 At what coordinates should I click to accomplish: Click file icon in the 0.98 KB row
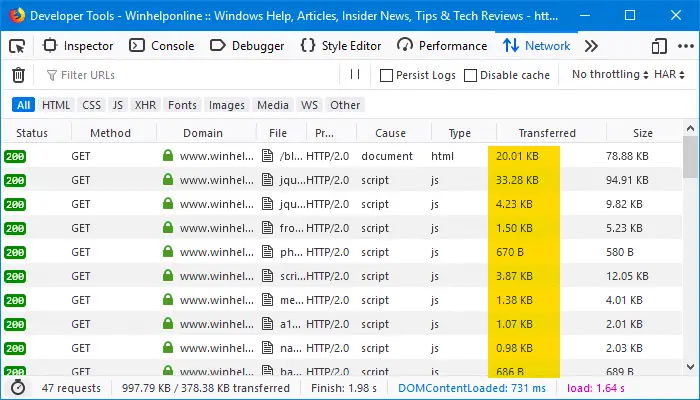[x=267, y=348]
